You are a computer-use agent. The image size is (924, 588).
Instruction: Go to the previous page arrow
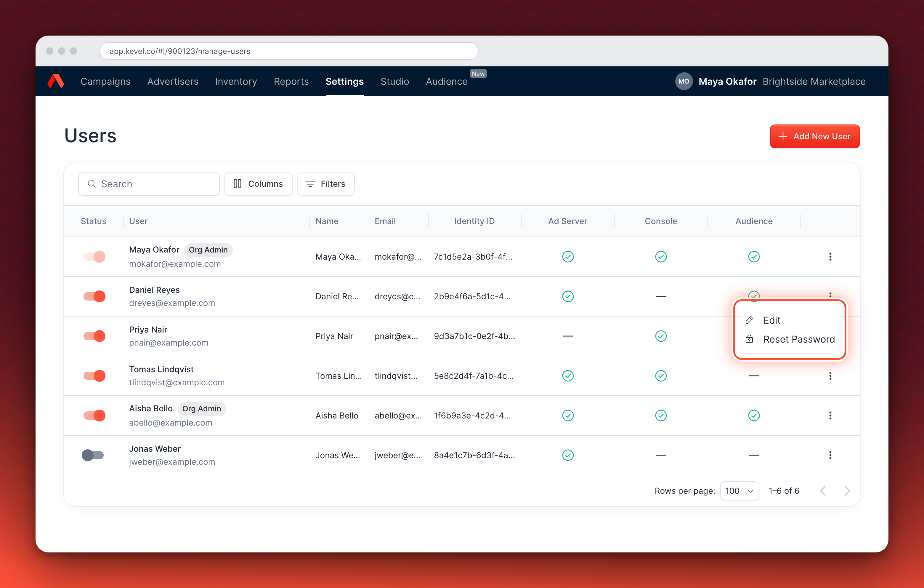(x=823, y=491)
